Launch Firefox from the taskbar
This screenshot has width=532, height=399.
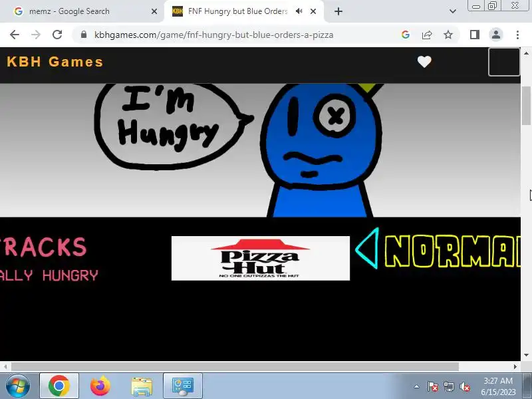[x=100, y=386]
